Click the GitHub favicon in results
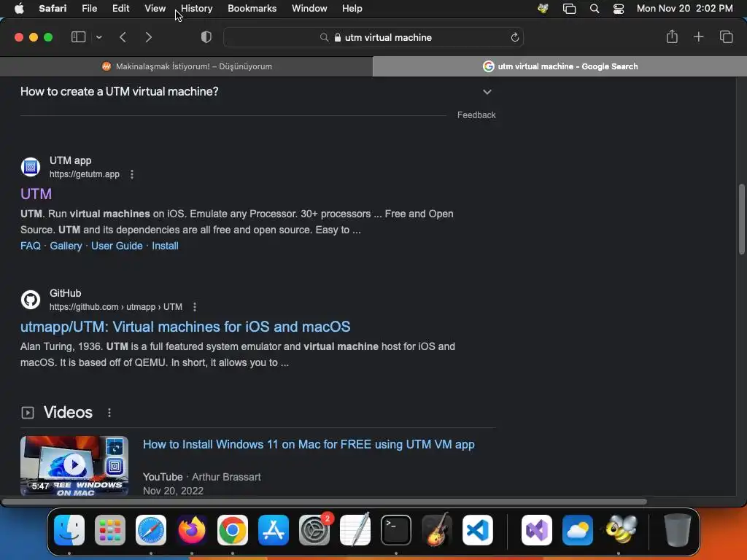Viewport: 747px width, 560px height. click(31, 300)
